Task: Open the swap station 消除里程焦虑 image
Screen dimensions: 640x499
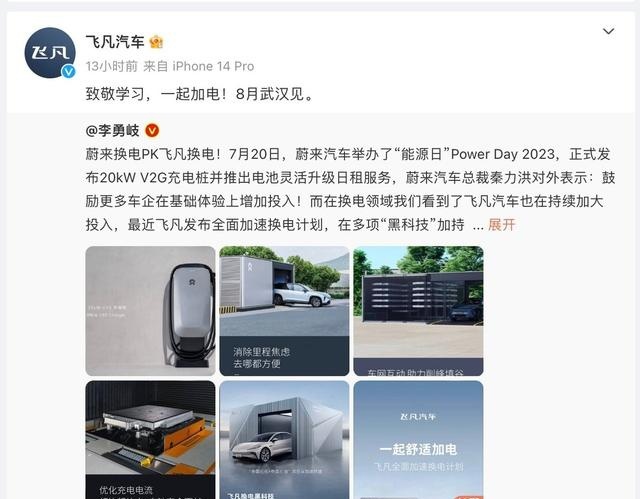Action: (284, 311)
